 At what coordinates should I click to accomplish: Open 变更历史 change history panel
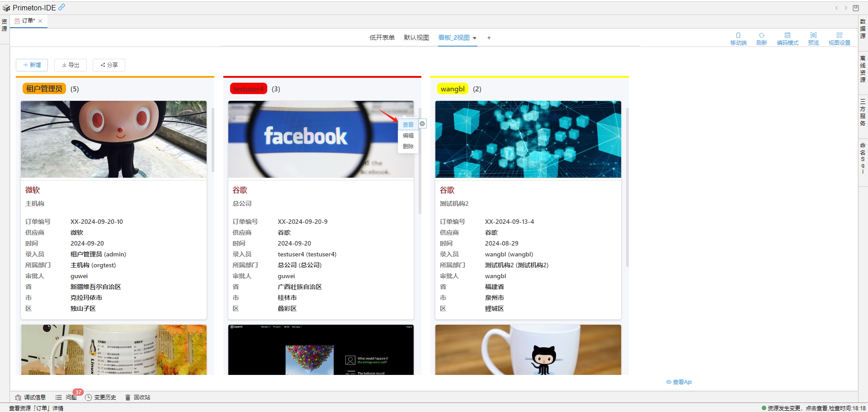tap(101, 397)
